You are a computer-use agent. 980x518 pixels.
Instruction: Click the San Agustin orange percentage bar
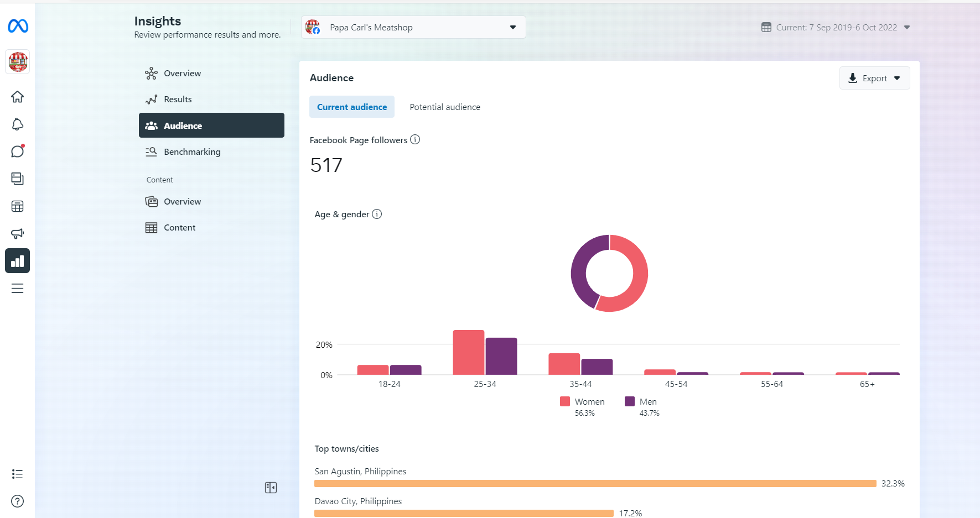(x=595, y=484)
